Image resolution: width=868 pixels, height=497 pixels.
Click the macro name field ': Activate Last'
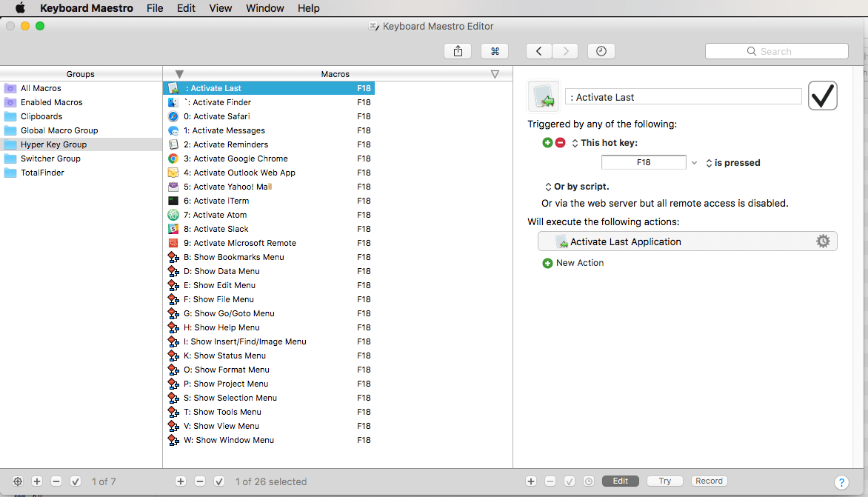683,97
